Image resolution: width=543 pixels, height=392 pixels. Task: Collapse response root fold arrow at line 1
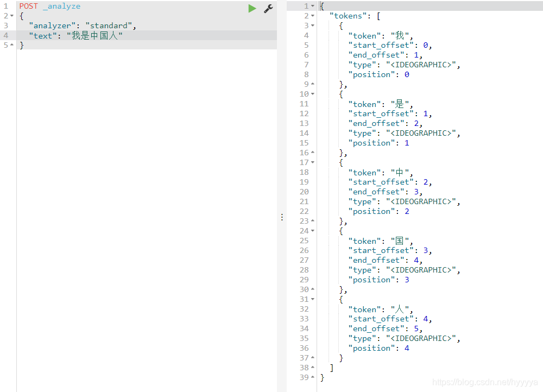(x=313, y=6)
